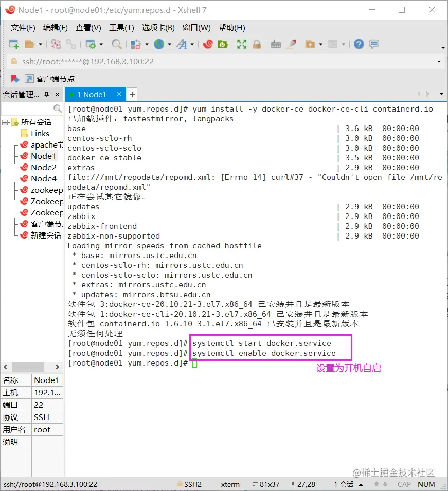
Task: Click the Disconnect toolbar icon
Action: click(x=56, y=44)
